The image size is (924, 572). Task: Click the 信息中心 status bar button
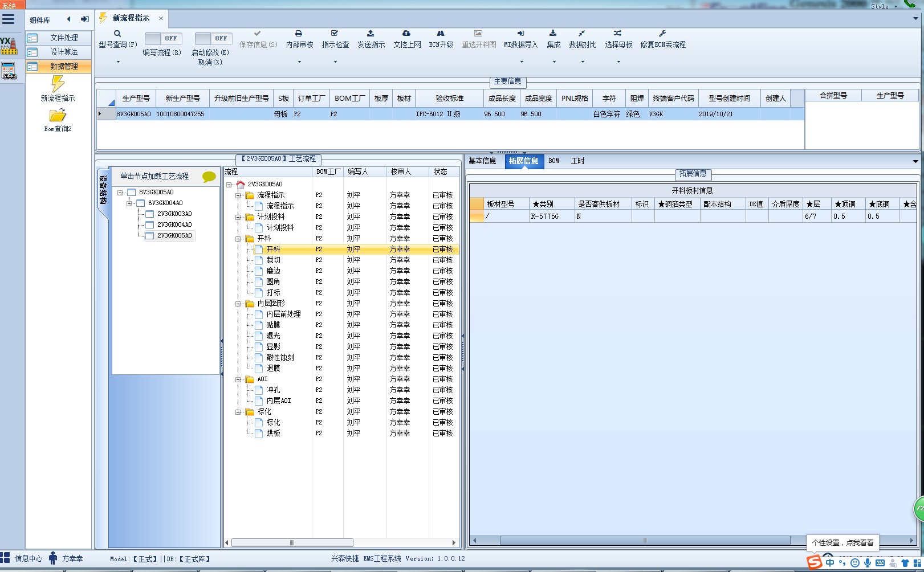point(22,558)
